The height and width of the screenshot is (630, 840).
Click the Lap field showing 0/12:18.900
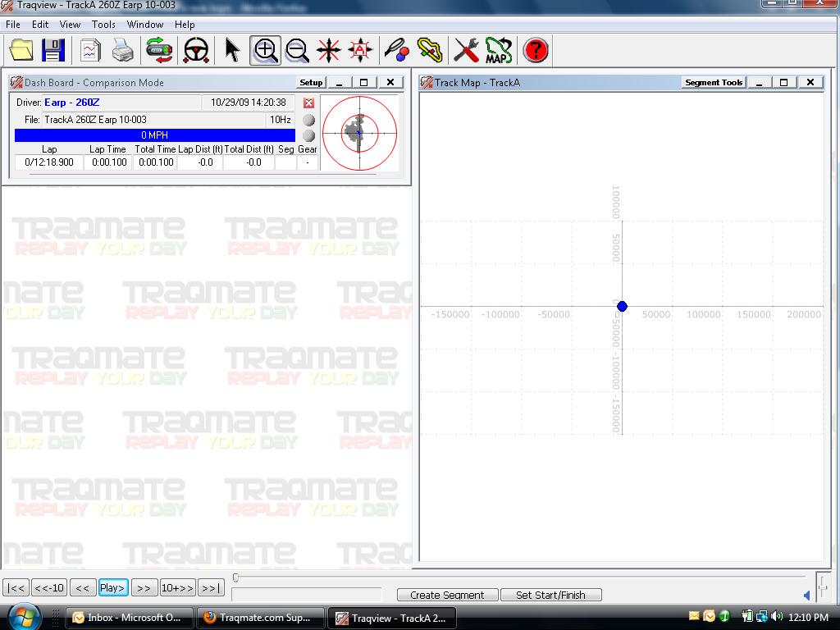coord(49,162)
